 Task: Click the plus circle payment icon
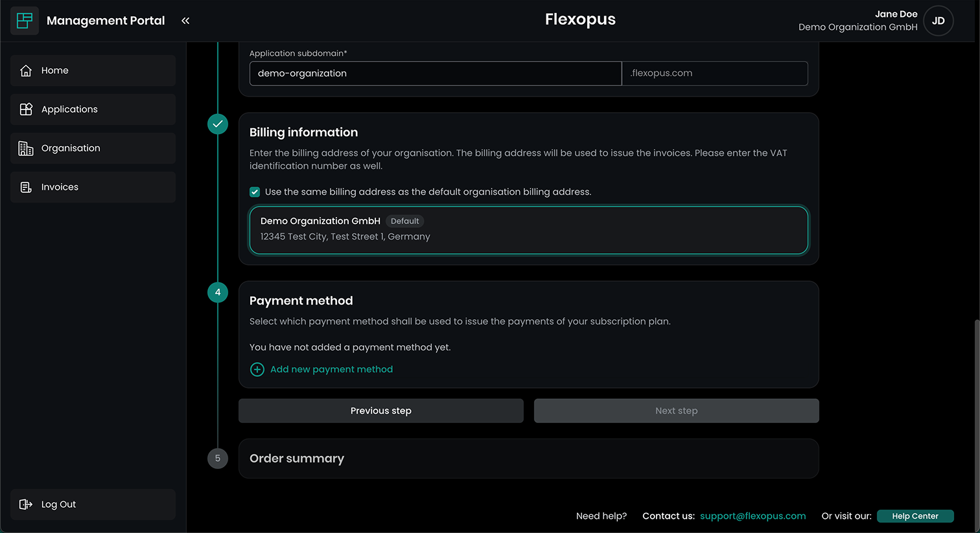(257, 369)
